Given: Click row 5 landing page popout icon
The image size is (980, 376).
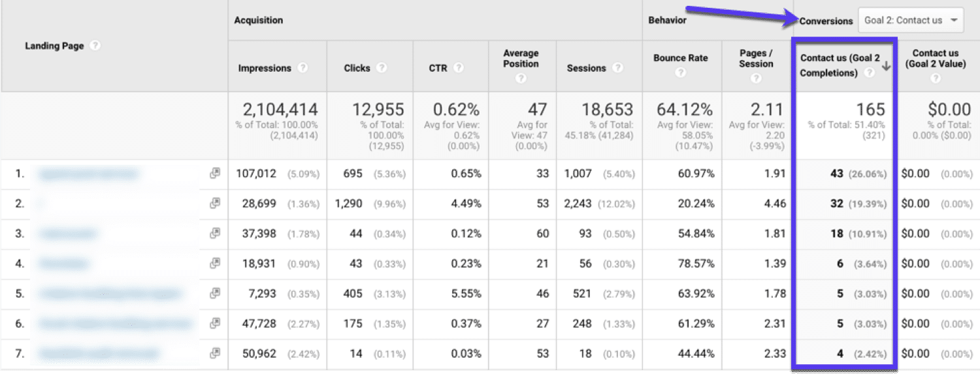Looking at the screenshot, I should (x=215, y=294).
